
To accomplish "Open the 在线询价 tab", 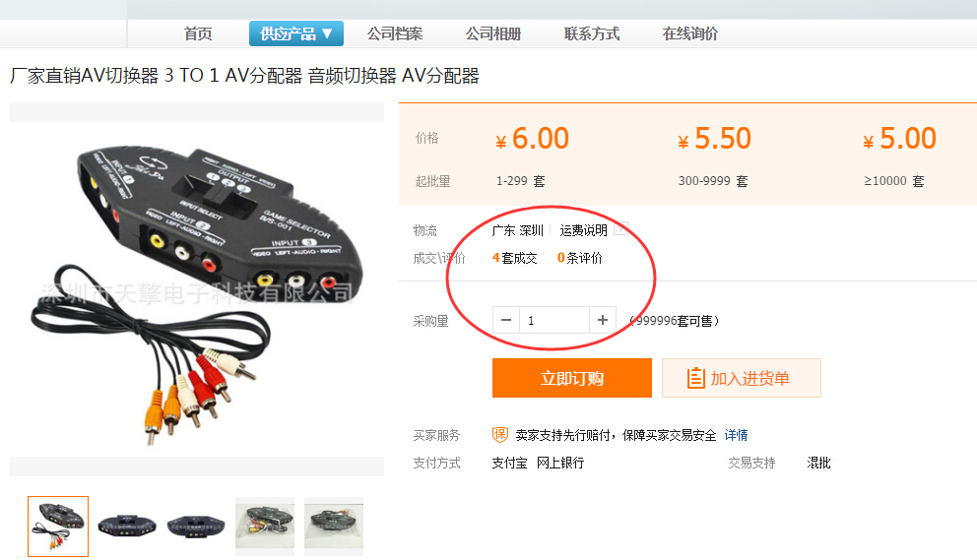I will pos(689,33).
